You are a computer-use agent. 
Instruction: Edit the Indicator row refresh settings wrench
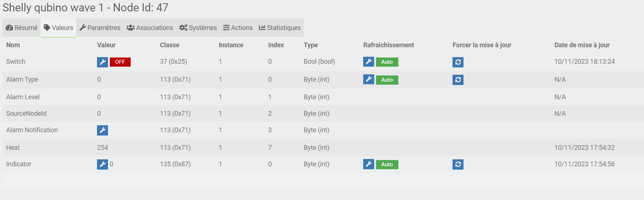tap(369, 164)
